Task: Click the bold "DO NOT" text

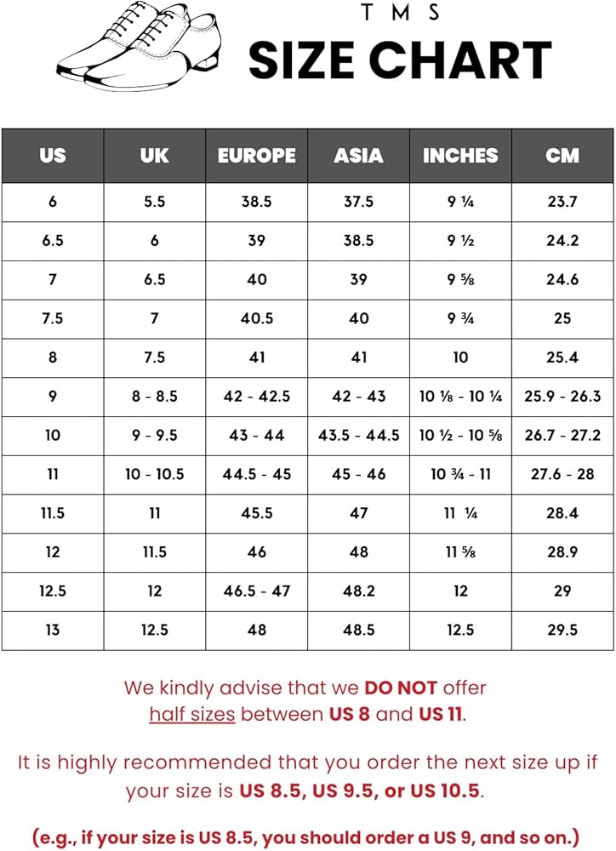Action: point(400,688)
